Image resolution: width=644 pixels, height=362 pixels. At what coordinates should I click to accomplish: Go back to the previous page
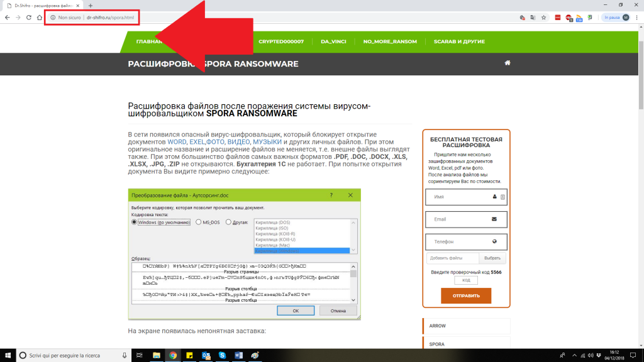8,17
